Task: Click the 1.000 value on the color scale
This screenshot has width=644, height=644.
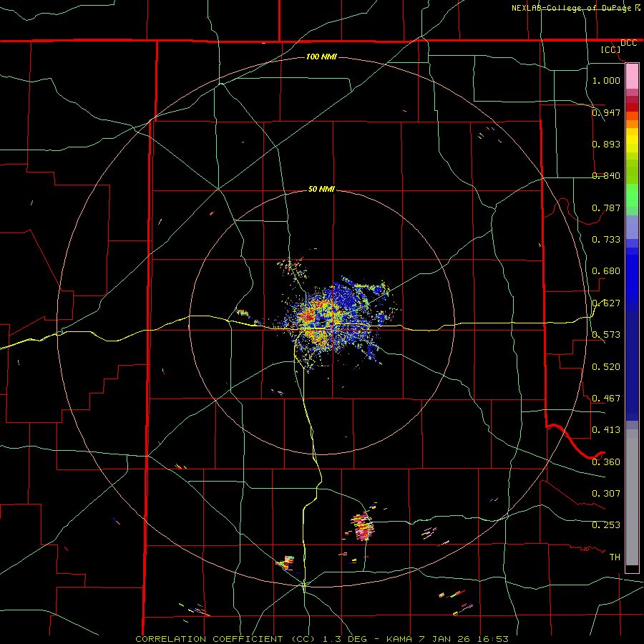Action: click(606, 80)
